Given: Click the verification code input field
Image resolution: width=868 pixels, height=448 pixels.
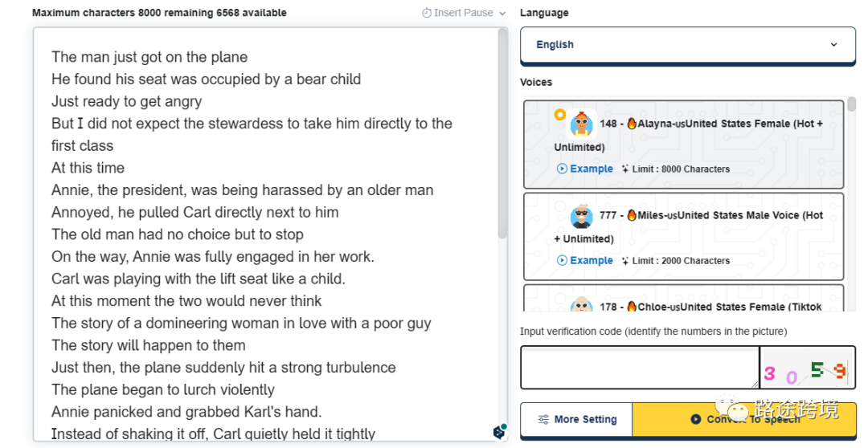Looking at the screenshot, I should tap(640, 367).
